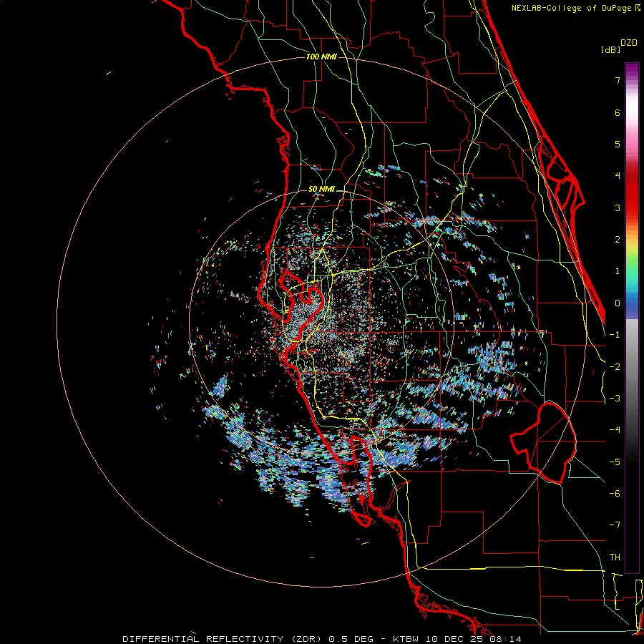This screenshot has height=644, width=644.
Task: Click the "-1" value on the color scale
Action: [x=615, y=335]
